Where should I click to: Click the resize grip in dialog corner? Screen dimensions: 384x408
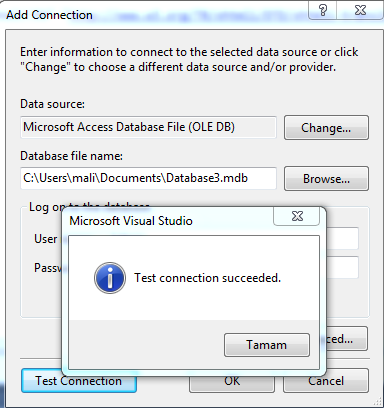(x=378, y=401)
